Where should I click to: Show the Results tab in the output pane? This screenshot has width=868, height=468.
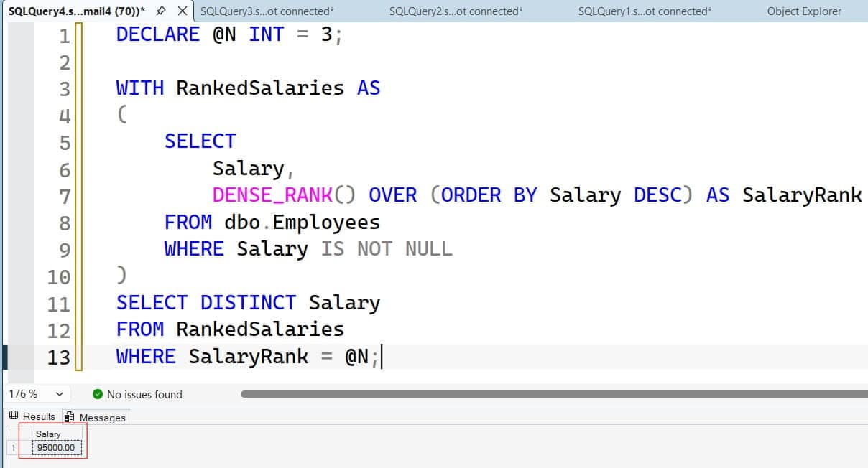[x=32, y=416]
